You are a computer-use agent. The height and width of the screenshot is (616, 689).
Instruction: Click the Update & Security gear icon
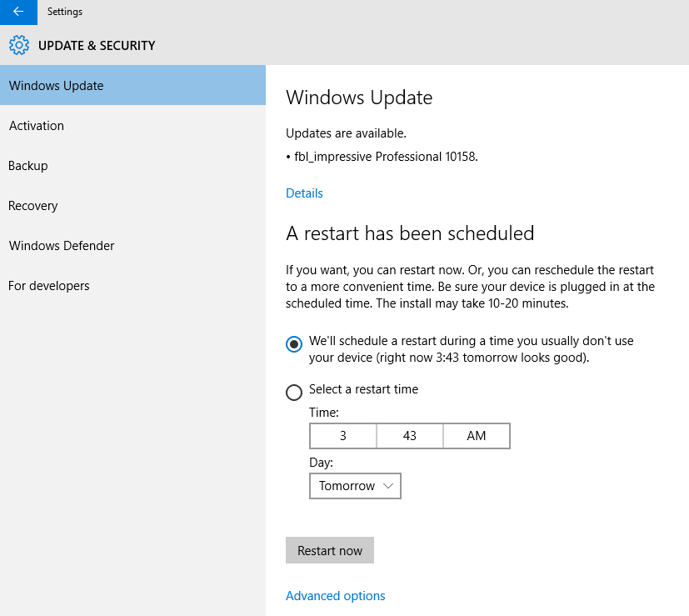click(x=19, y=45)
